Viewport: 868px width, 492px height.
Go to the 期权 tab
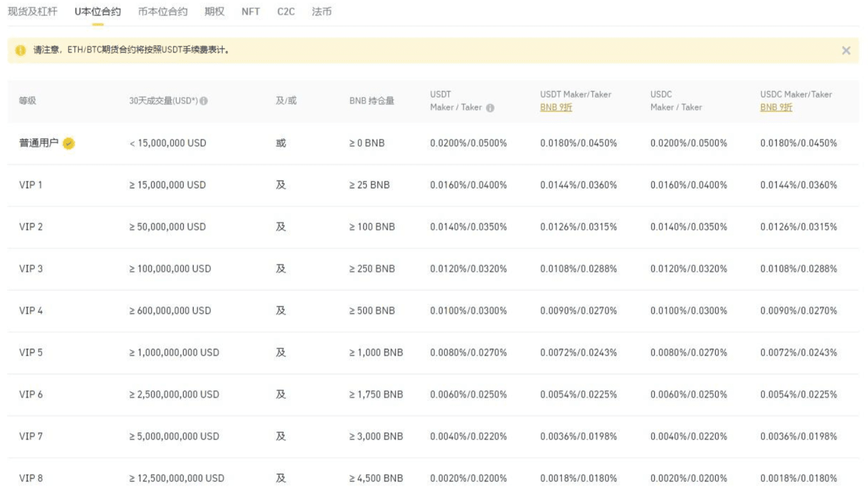click(x=214, y=12)
